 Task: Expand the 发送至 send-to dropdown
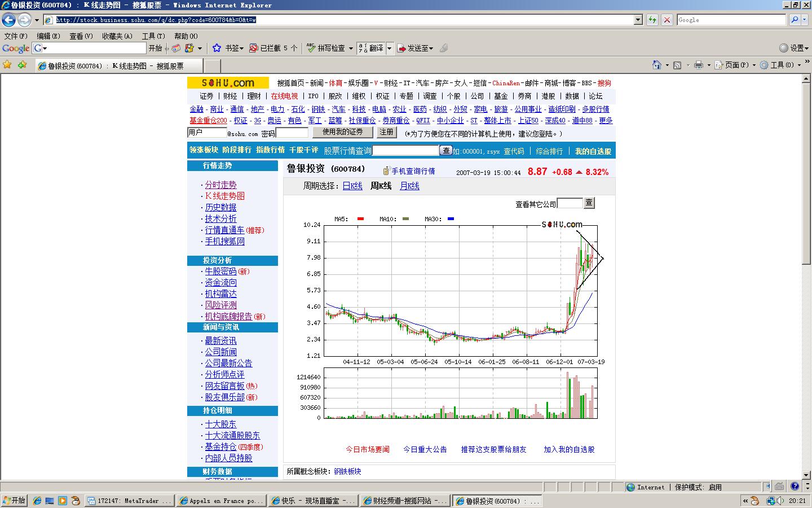point(431,48)
